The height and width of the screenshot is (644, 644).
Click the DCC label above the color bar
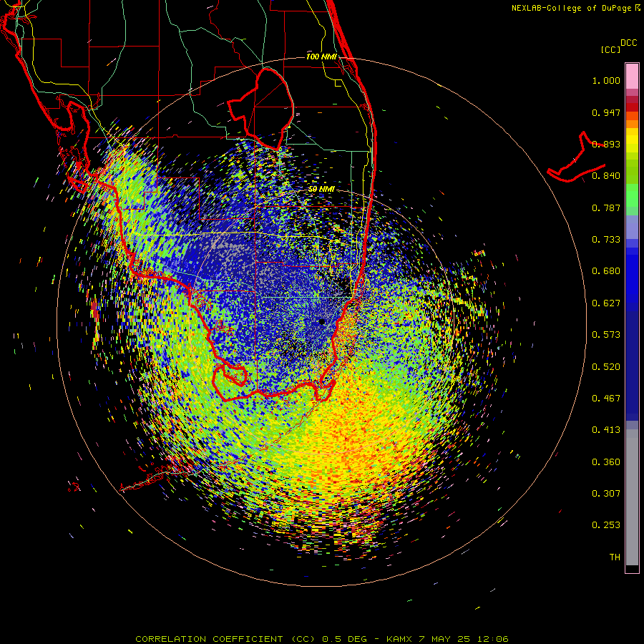[628, 43]
